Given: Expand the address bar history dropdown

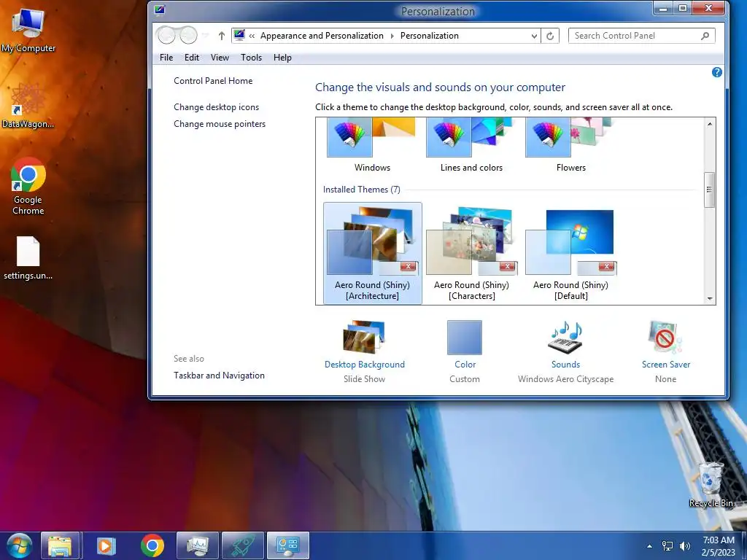Looking at the screenshot, I should (534, 36).
